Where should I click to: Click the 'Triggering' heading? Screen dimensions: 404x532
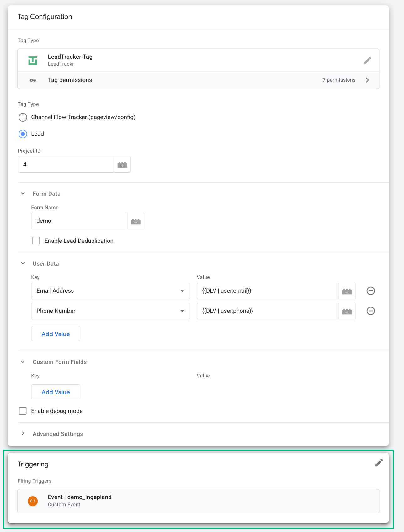tap(33, 464)
